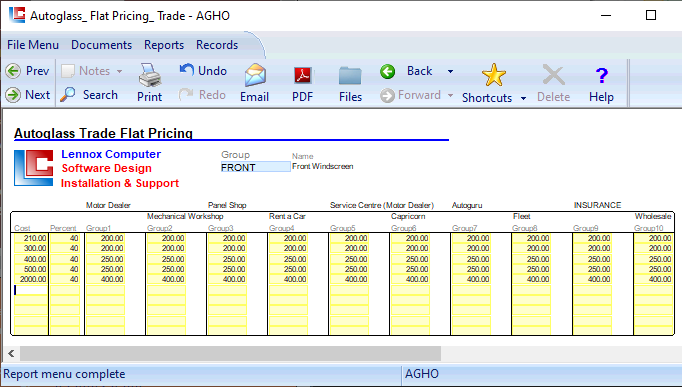This screenshot has height=387, width=683.
Task: Click the Redo arrow icon
Action: coord(186,95)
